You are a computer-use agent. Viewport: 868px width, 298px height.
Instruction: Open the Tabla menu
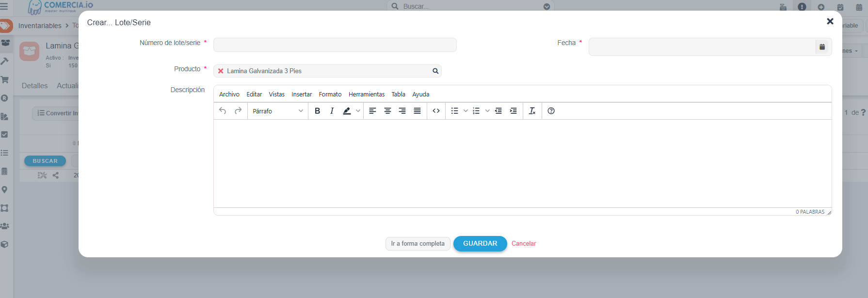(x=399, y=94)
